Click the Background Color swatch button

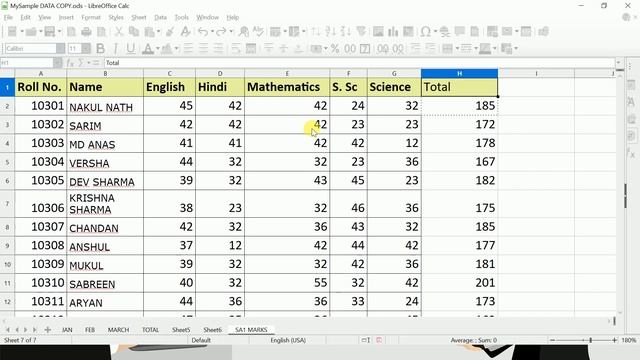pyautogui.click(x=167, y=49)
